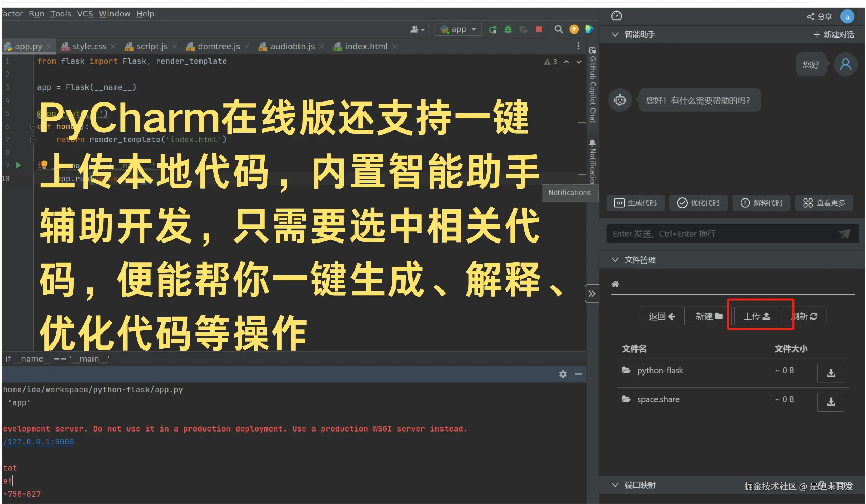
Task: Collapse the 智能助手 section
Action: (615, 34)
